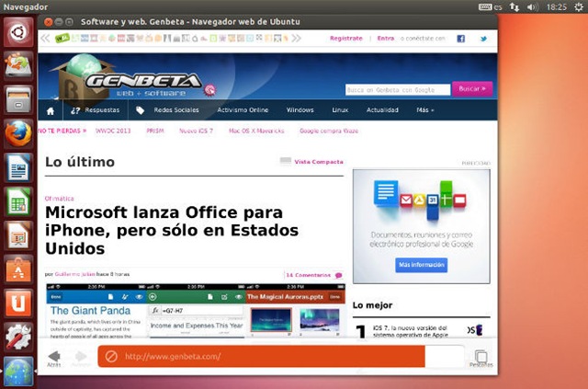Open the PRISM topic link
Viewport: 588px width, 389px height.
pos(155,131)
